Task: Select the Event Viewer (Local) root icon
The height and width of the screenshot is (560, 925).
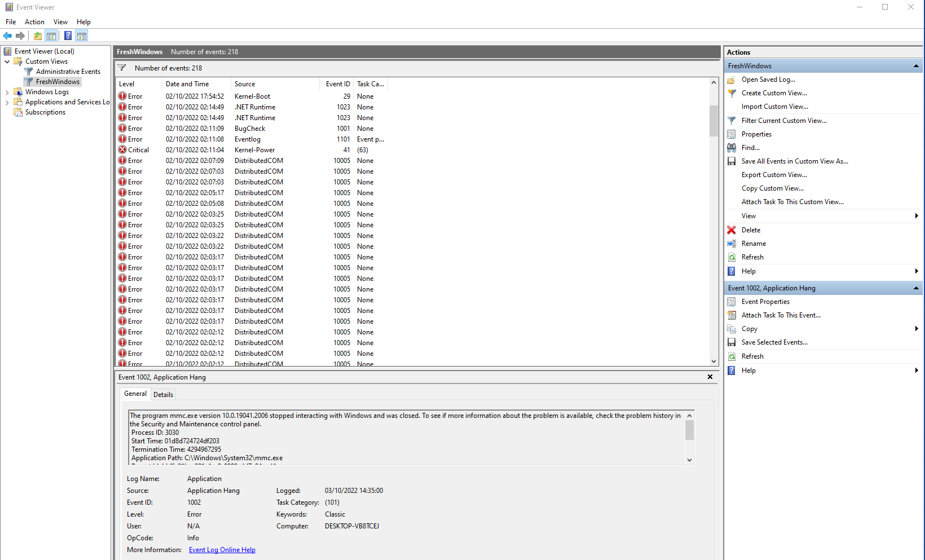Action: coord(8,51)
